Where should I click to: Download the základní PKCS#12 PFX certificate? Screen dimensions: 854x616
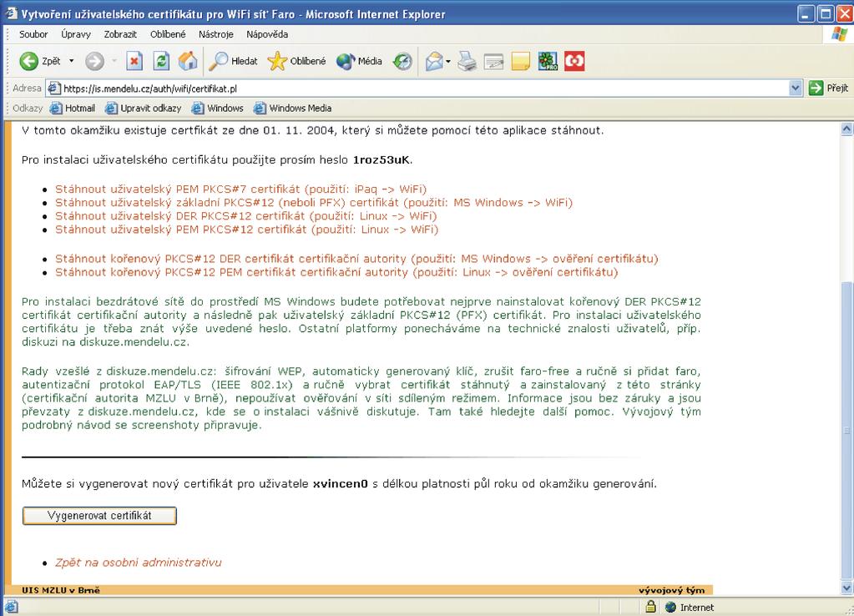coord(314,203)
